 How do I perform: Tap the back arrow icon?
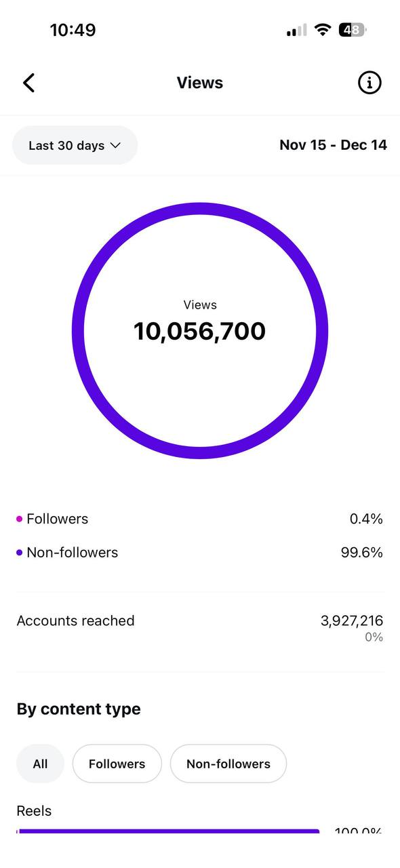[x=28, y=83]
